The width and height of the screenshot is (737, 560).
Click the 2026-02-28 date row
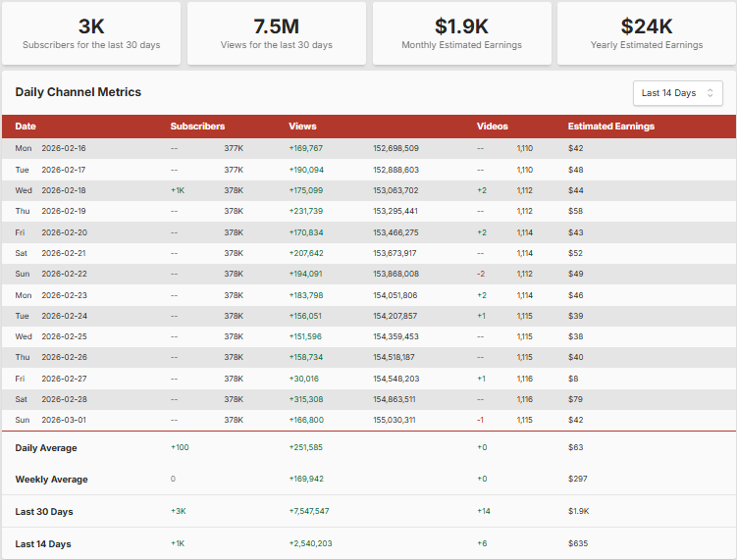pyautogui.click(x=64, y=399)
